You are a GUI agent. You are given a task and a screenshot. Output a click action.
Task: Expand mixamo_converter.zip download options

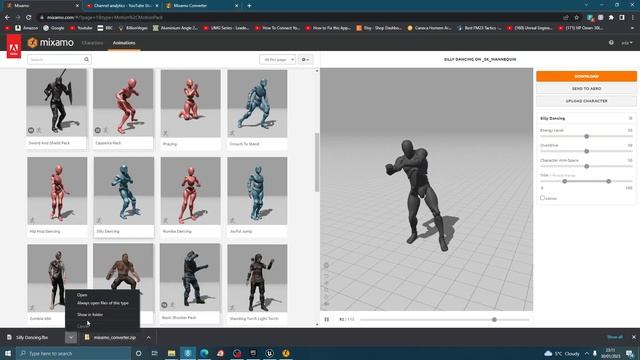click(149, 338)
